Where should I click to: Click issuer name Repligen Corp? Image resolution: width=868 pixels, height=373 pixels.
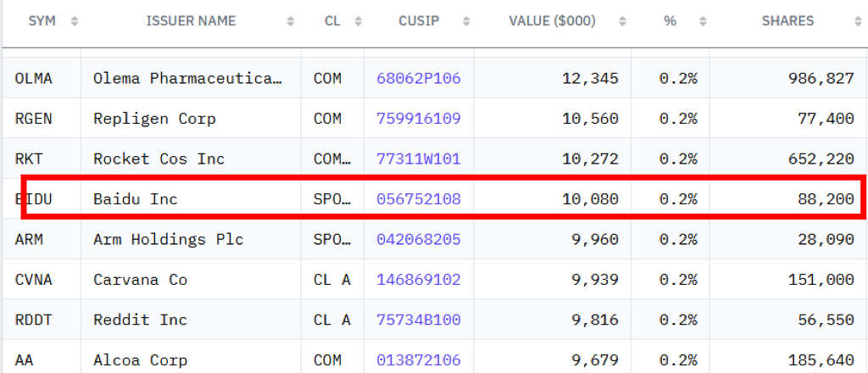pos(154,119)
